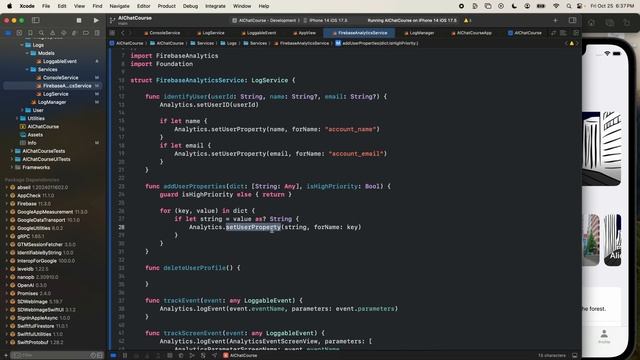Viewport: 640px width, 360px height.
Task: Click the jump bar issue warning triangle
Action: 571,43
